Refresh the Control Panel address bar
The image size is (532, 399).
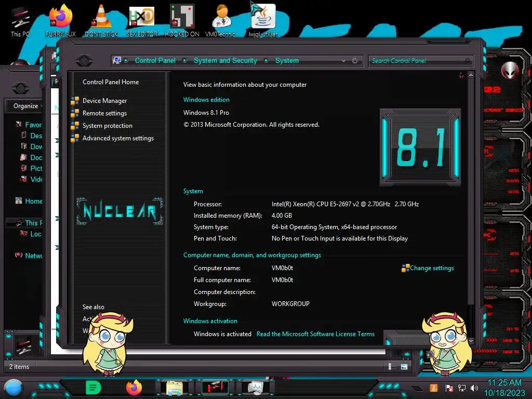pyautogui.click(x=355, y=61)
